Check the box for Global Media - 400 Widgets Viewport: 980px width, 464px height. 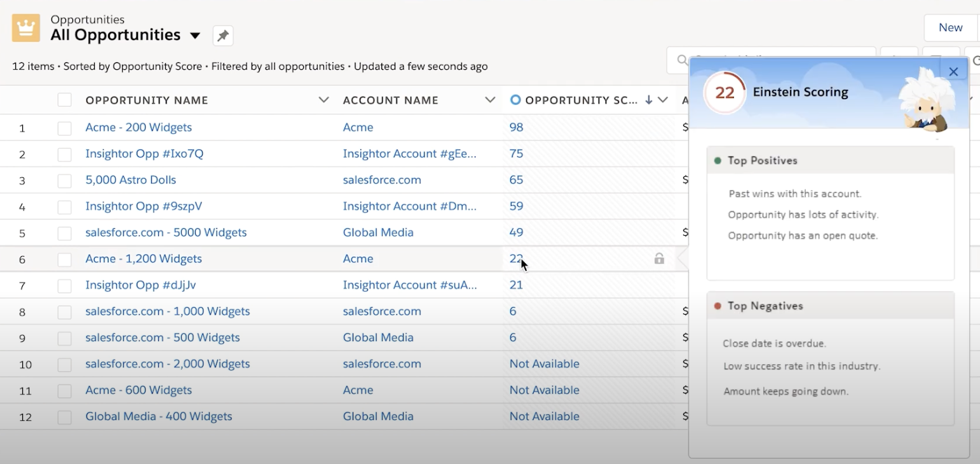(x=65, y=417)
